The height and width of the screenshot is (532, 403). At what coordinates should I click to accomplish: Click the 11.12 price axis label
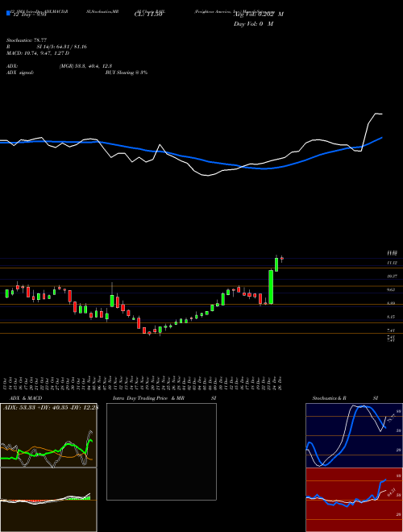(393, 263)
